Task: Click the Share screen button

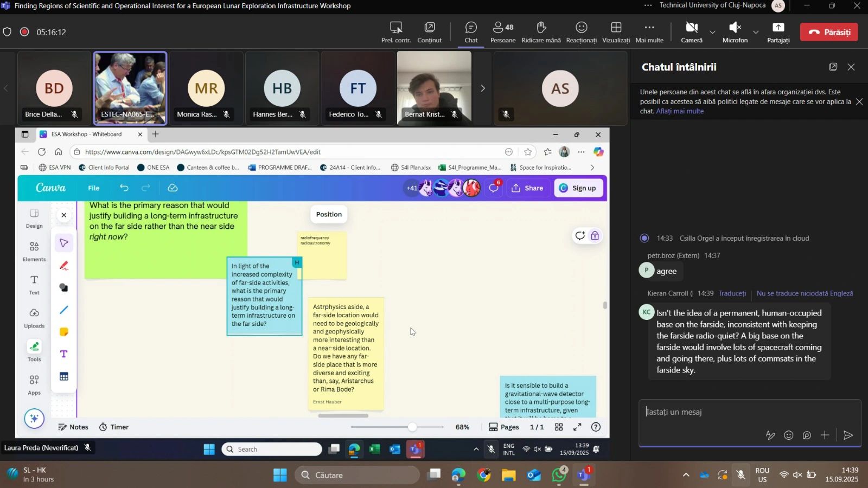Action: (778, 32)
